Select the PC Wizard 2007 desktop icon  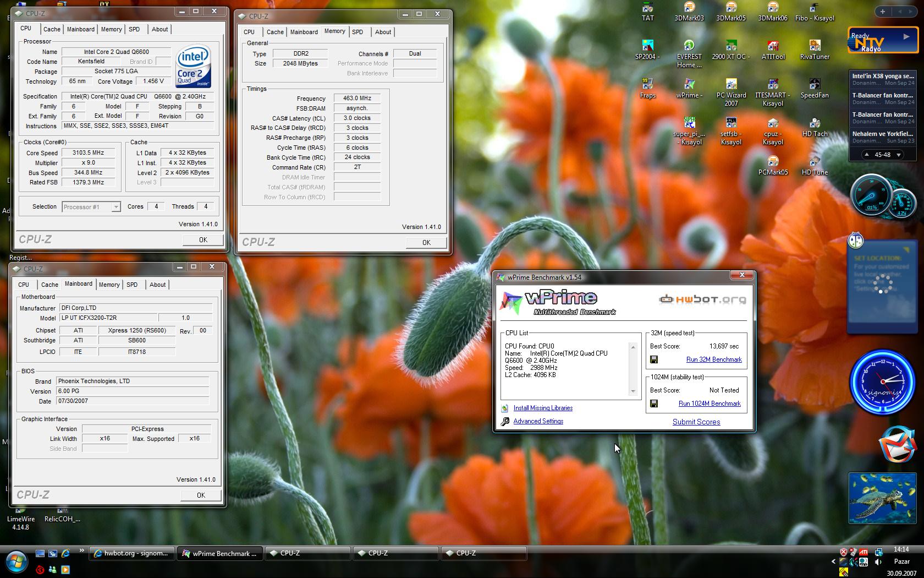731,92
